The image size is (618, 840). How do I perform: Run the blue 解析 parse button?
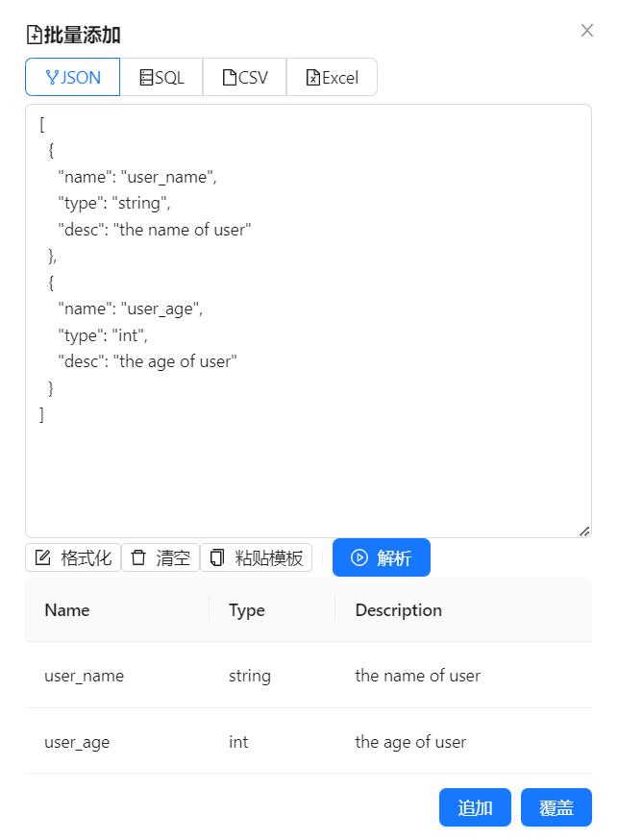tap(382, 558)
